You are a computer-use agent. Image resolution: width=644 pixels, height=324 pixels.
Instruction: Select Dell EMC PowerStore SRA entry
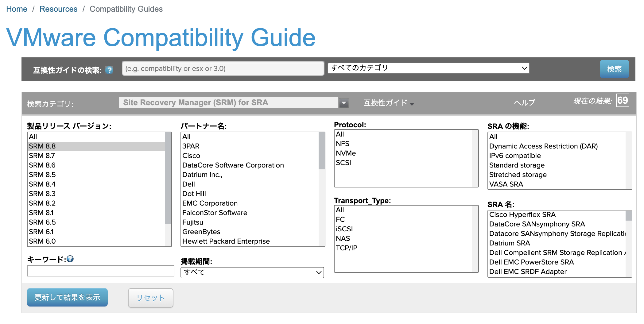[x=557, y=262]
